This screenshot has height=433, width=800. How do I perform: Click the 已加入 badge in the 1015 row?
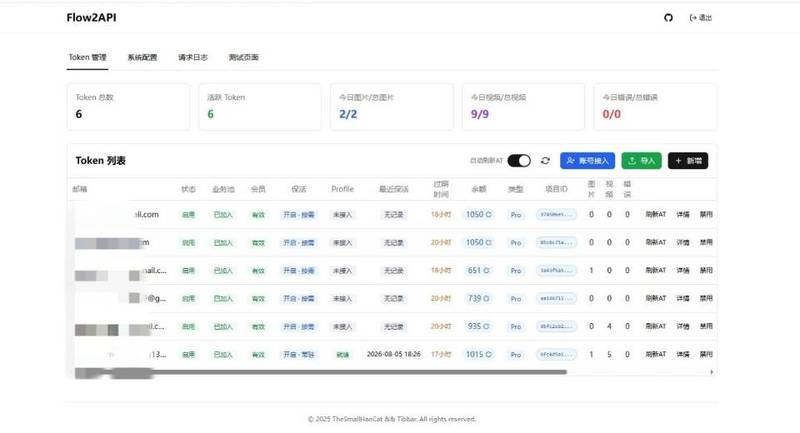pos(223,354)
